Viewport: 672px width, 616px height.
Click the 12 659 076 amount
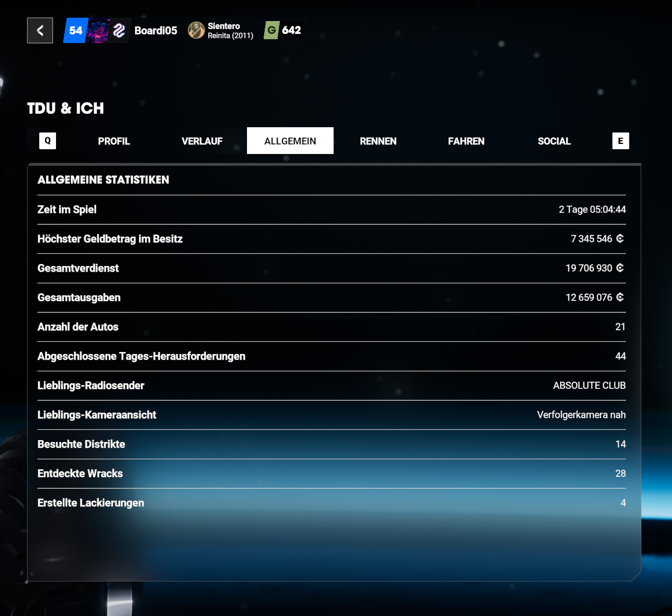pyautogui.click(x=589, y=297)
